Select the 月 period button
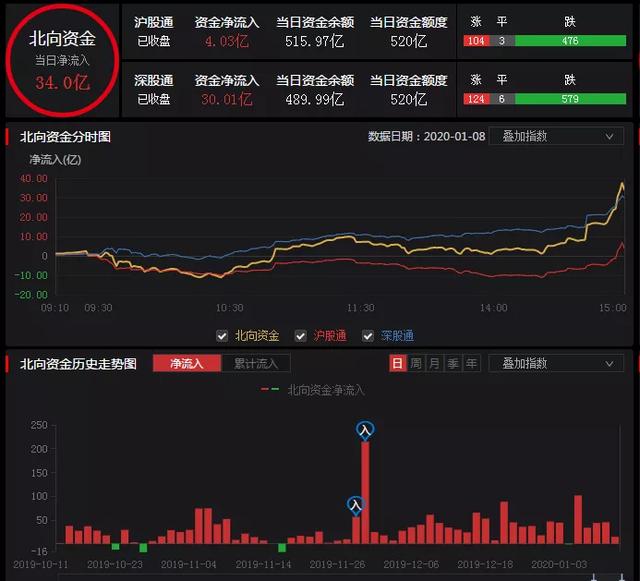640x581 pixels. (x=434, y=363)
